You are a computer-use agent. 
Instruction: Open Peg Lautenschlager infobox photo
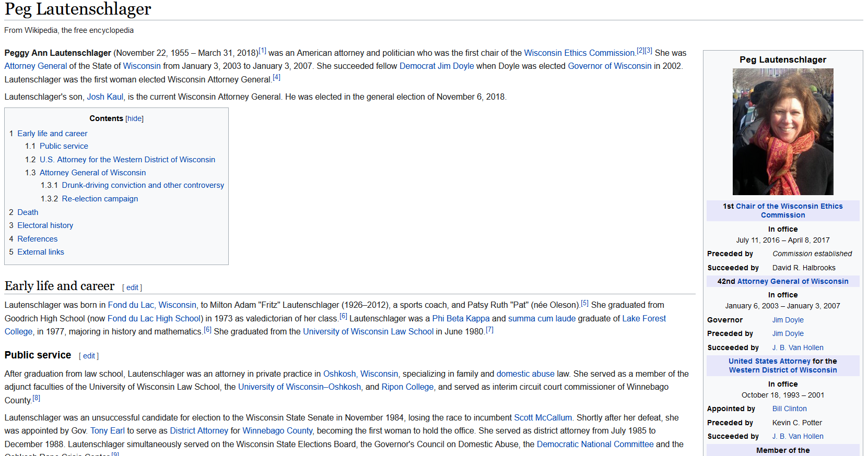pyautogui.click(x=783, y=131)
